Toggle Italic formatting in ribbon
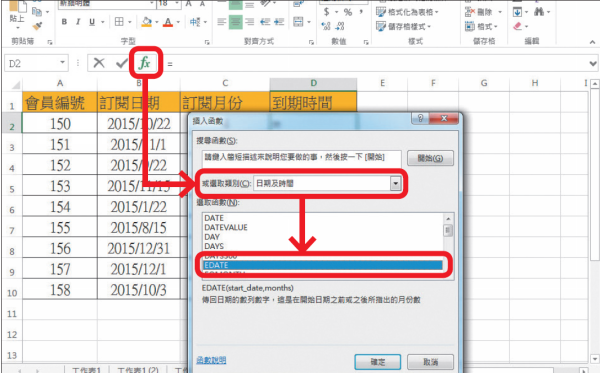Screen dimensions: 600x373 [78, 22]
